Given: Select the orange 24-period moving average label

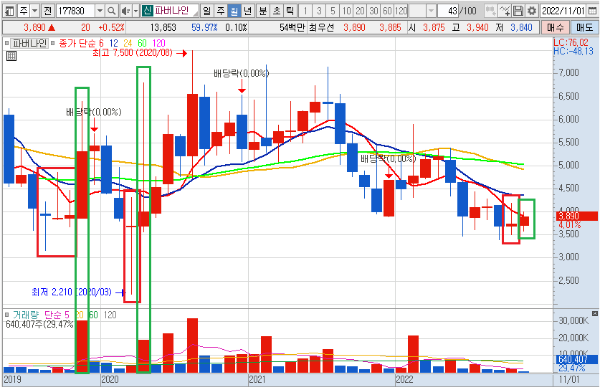Looking at the screenshot, I should (x=128, y=43).
